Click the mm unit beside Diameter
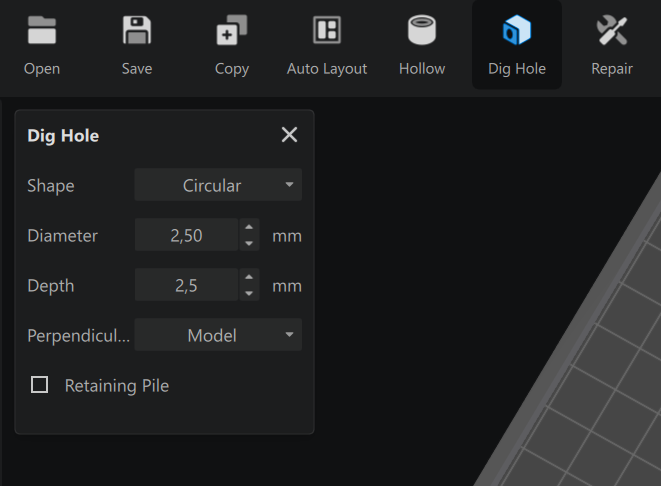This screenshot has height=486, width=661. [287, 236]
